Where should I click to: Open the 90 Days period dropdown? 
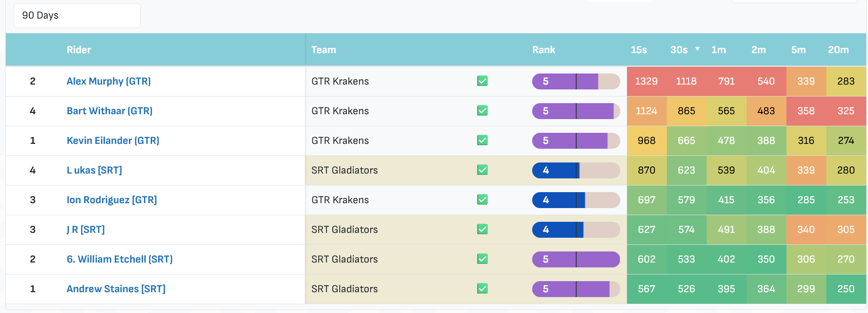click(77, 15)
